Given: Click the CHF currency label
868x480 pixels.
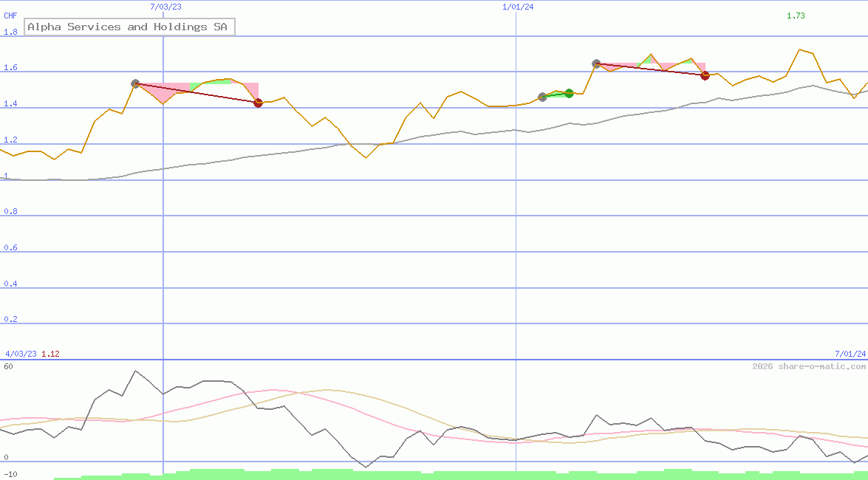Looking at the screenshot, I should (x=10, y=16).
